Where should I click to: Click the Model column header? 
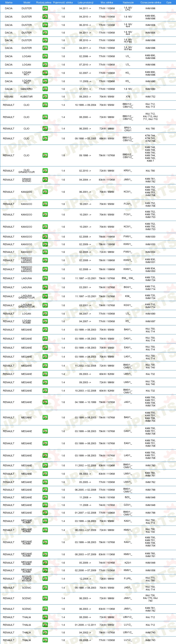[x=27, y=2]
